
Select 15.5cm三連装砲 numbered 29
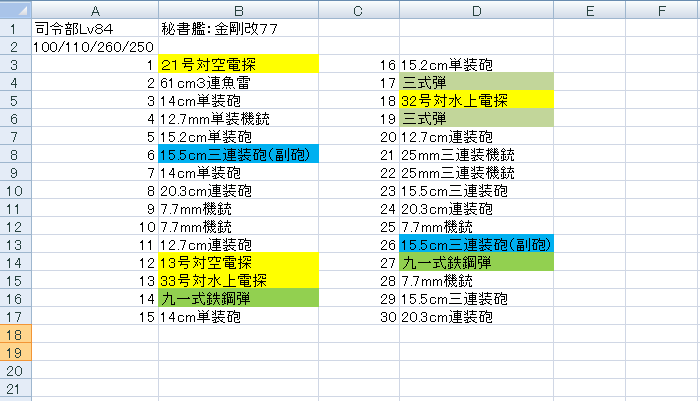tap(476, 298)
